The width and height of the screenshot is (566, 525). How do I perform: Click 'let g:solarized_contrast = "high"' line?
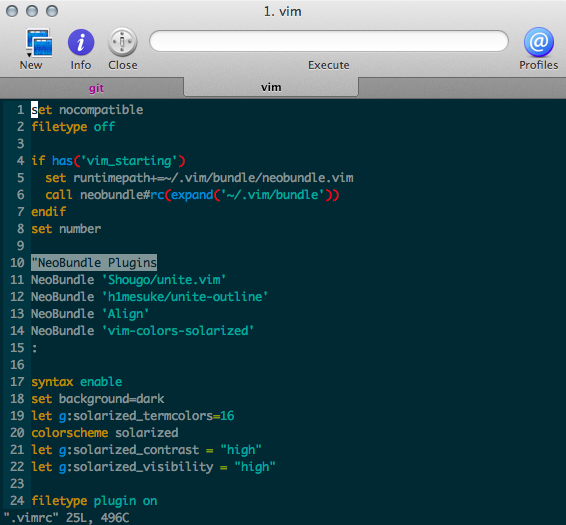click(x=146, y=450)
